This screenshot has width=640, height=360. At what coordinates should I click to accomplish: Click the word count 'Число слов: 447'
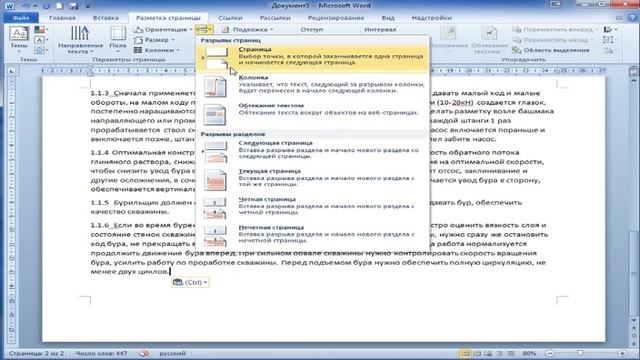click(x=101, y=353)
